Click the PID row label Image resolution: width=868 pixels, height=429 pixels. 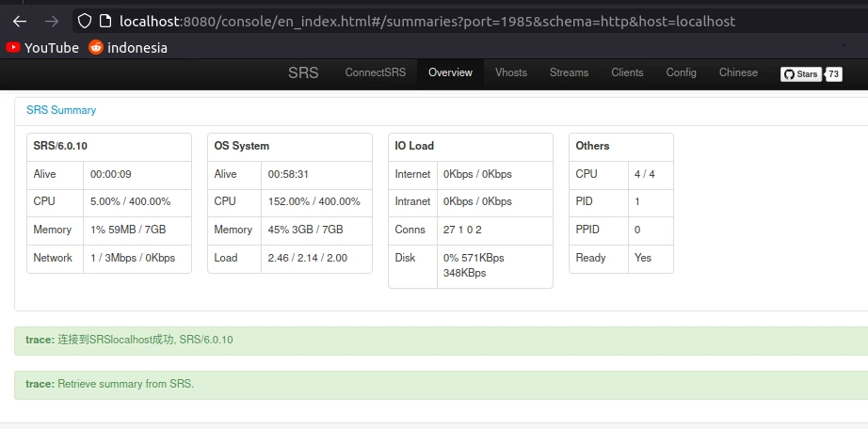tap(584, 202)
